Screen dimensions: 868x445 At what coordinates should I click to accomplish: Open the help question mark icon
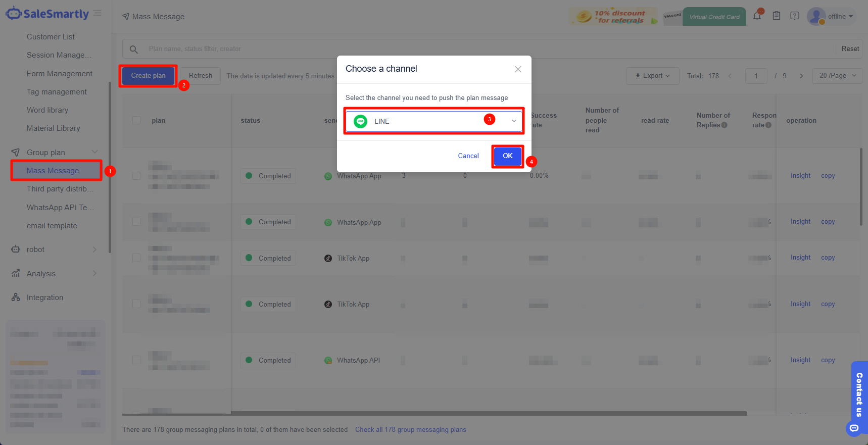795,16
